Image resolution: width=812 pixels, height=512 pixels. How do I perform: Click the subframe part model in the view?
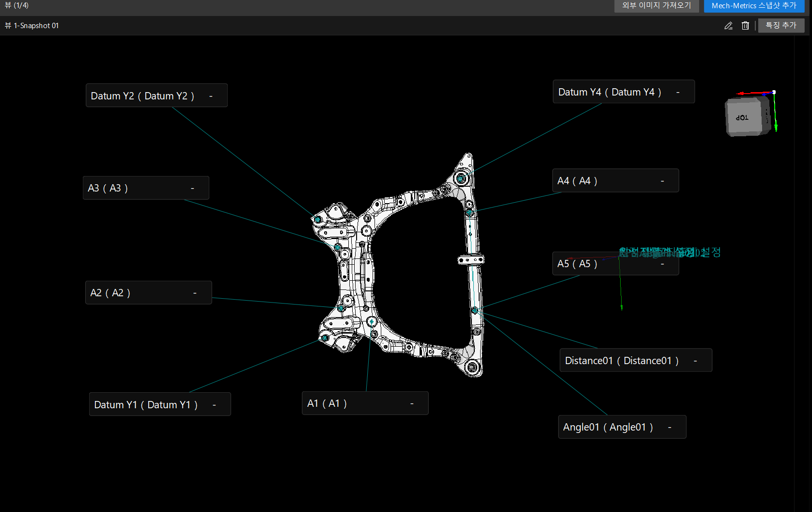[x=398, y=266]
